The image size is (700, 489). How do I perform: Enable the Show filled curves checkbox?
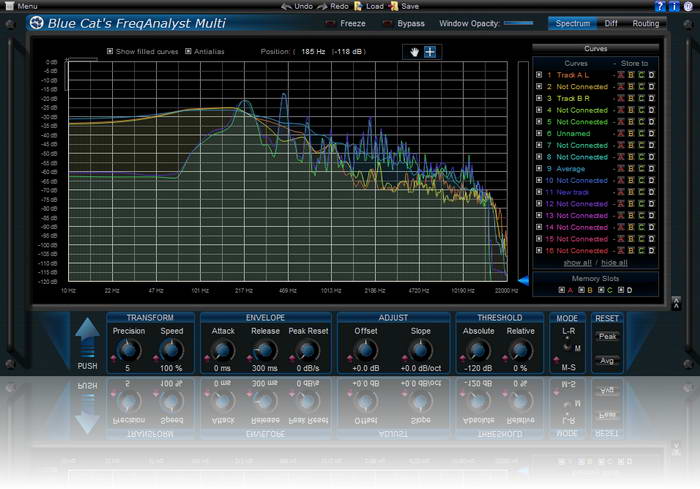point(110,51)
